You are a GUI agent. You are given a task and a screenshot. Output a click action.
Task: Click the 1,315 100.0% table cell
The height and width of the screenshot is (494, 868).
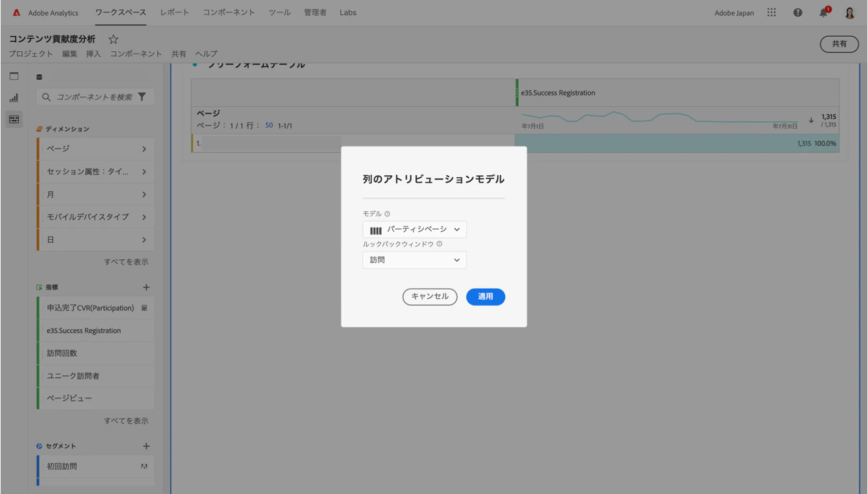[x=677, y=143]
